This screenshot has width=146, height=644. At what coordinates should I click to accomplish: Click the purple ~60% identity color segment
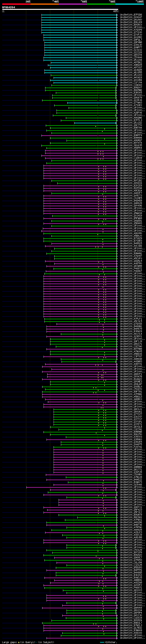click(x=73, y=4)
